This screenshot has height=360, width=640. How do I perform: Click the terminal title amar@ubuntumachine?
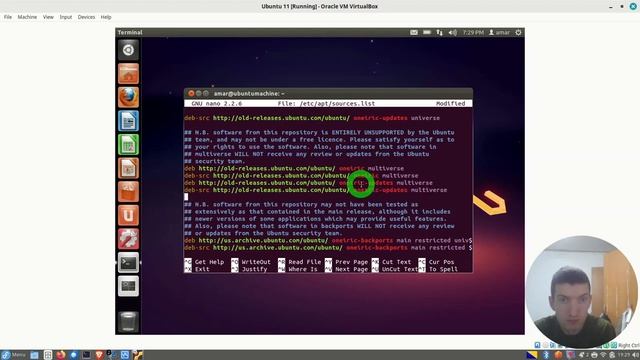click(x=249, y=93)
